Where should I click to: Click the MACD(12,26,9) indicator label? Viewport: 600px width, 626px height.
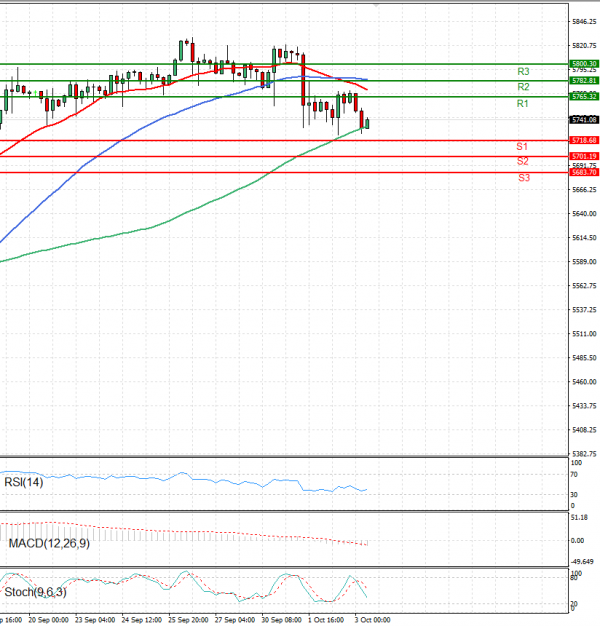click(x=49, y=543)
